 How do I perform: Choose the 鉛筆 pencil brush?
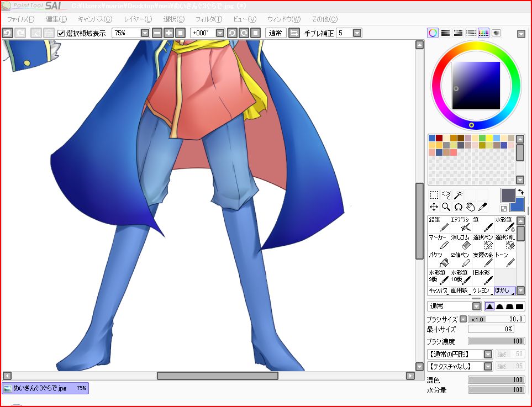[439, 224]
